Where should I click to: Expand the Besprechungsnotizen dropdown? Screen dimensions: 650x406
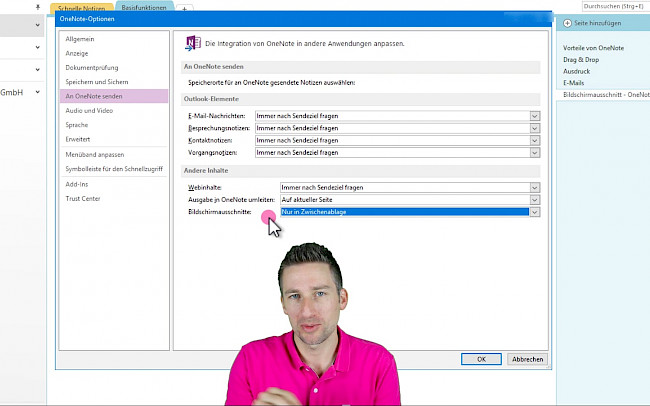point(535,129)
